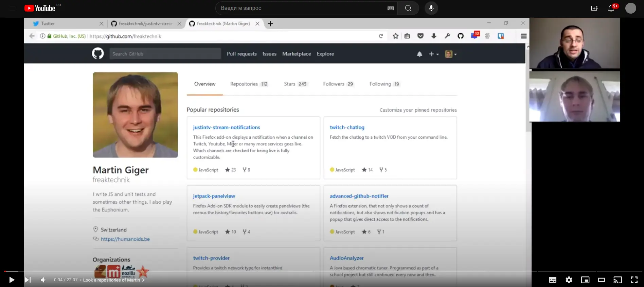Open advanced-github-notifier repository
Viewport: 644px width, 287px height.
(x=359, y=196)
